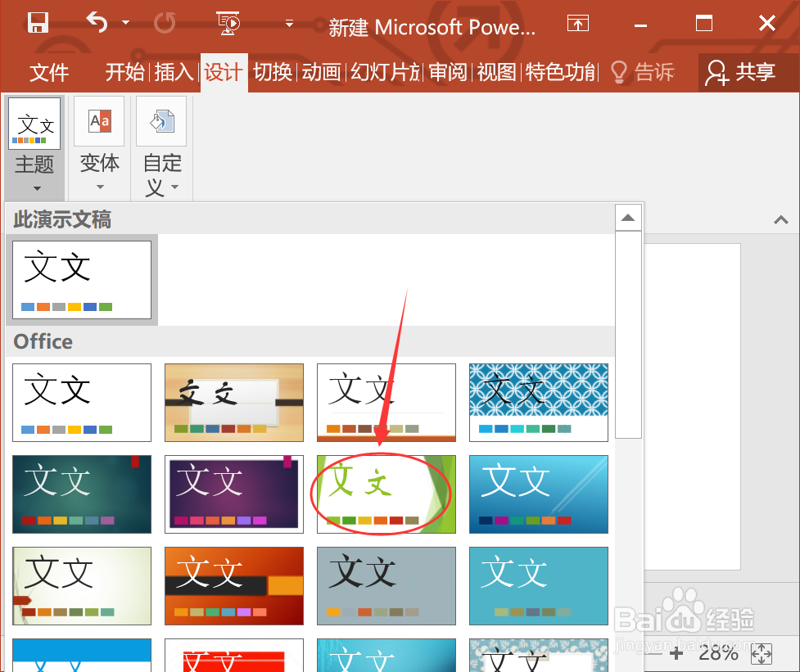Select the white theme with orange bottom bar

[x=386, y=402]
